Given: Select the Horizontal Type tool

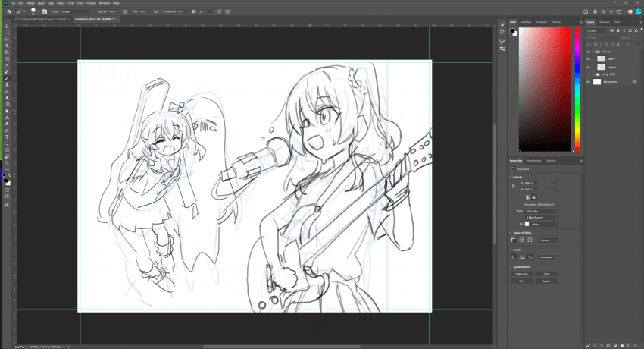Looking at the screenshot, I should pyautogui.click(x=7, y=137).
